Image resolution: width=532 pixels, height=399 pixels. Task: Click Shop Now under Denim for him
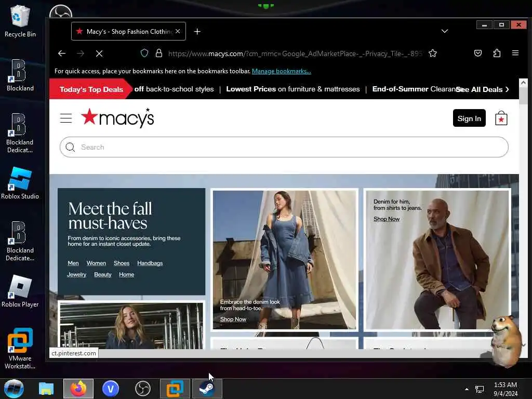pyautogui.click(x=387, y=219)
